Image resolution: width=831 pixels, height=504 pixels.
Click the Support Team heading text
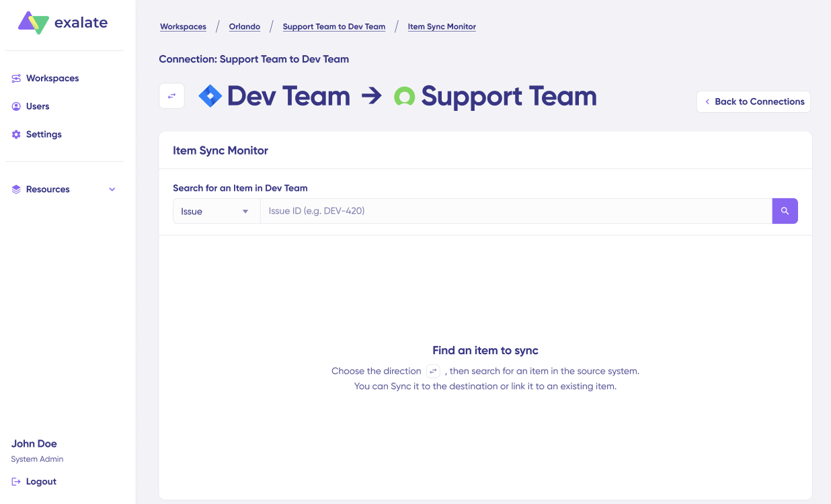pyautogui.click(x=509, y=97)
